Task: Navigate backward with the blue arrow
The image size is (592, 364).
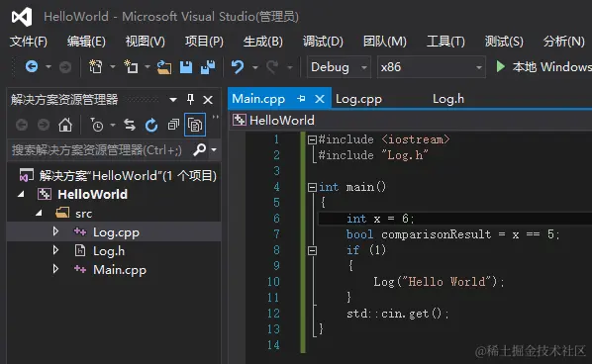Action: click(32, 67)
